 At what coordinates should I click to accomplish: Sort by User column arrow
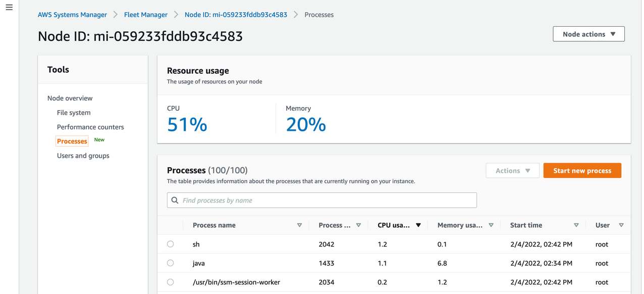pyautogui.click(x=621, y=225)
